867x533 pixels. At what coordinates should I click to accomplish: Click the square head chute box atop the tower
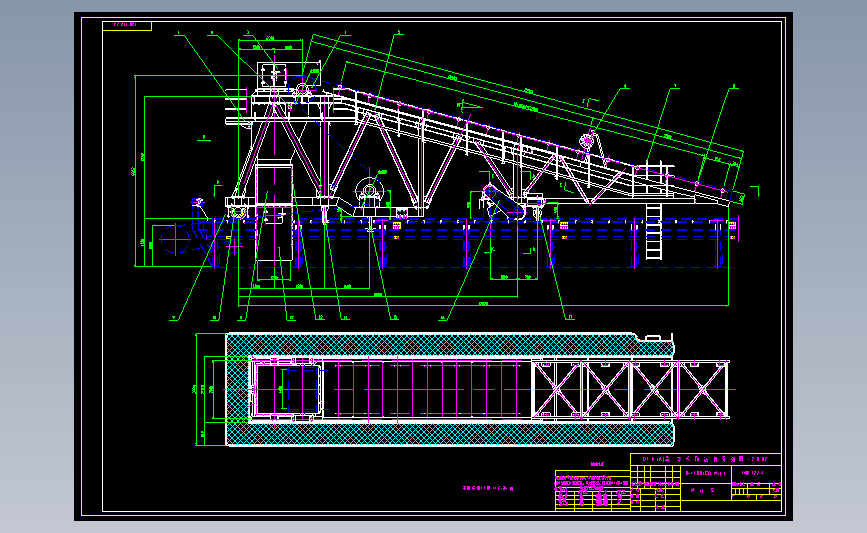pyautogui.click(x=274, y=74)
